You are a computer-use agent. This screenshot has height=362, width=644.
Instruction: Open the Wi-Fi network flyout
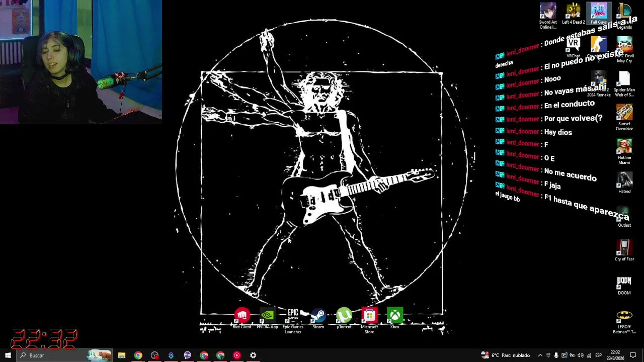tap(589, 355)
